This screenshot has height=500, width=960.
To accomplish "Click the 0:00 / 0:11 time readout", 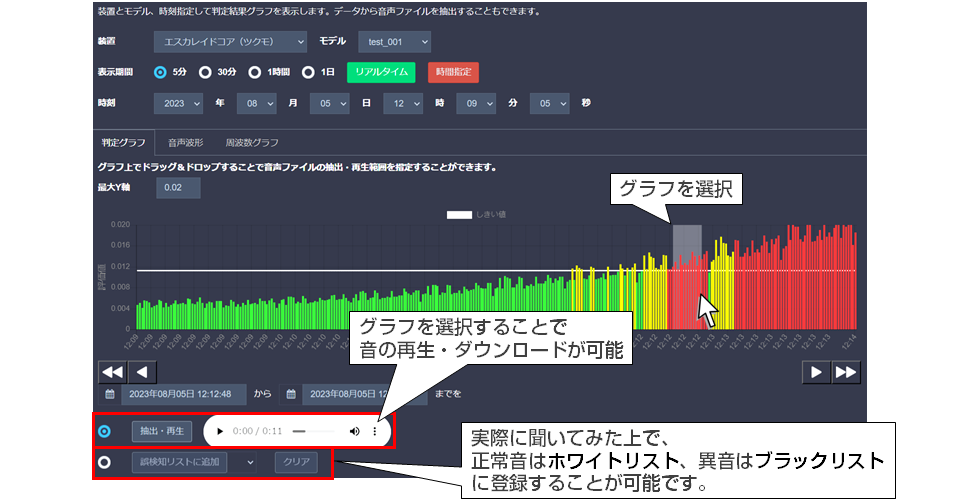I will [257, 431].
